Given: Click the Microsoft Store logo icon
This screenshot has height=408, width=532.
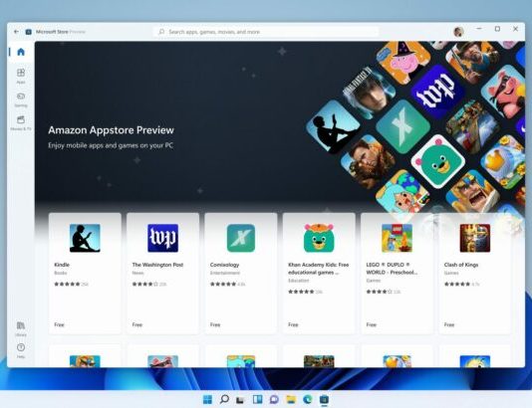Looking at the screenshot, I should tap(29, 32).
